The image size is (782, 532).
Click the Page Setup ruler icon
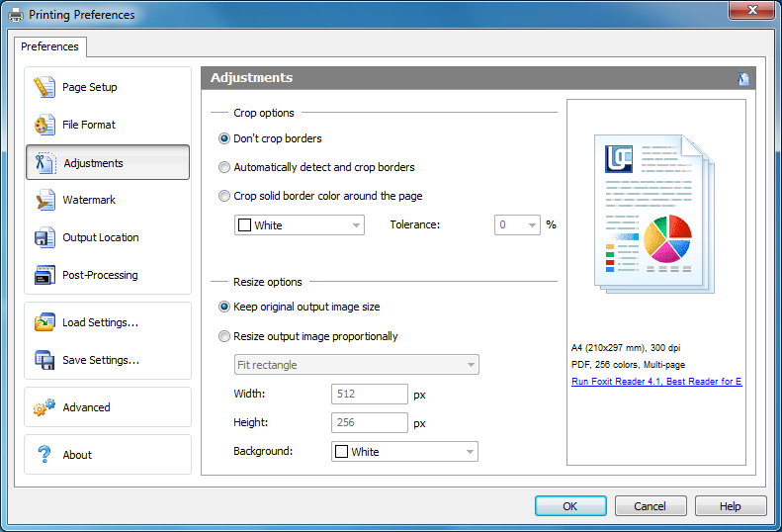pyautogui.click(x=44, y=87)
